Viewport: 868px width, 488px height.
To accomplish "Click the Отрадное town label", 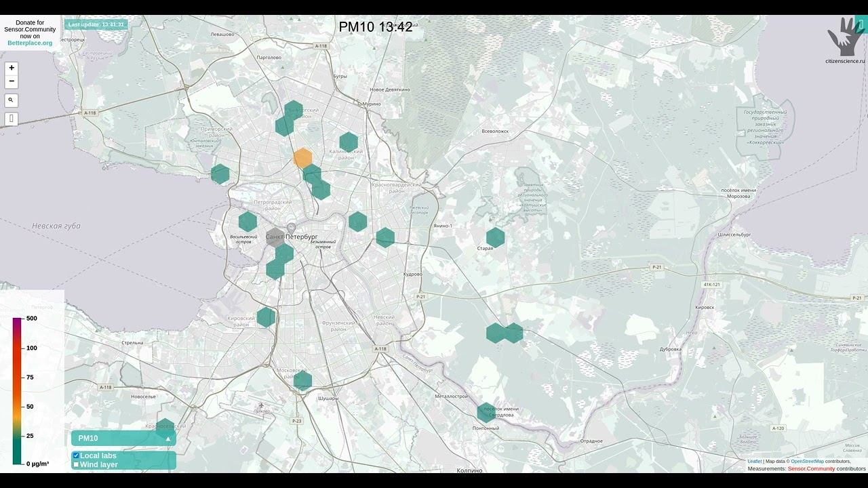I will click(x=591, y=441).
